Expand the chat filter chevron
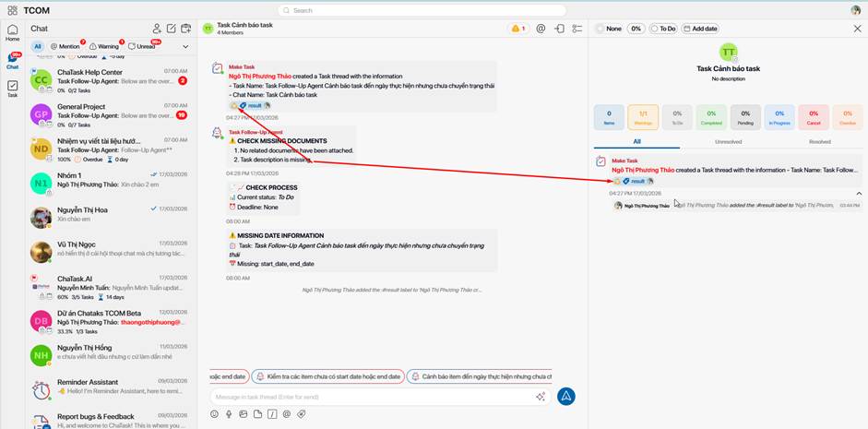 pyautogui.click(x=185, y=46)
